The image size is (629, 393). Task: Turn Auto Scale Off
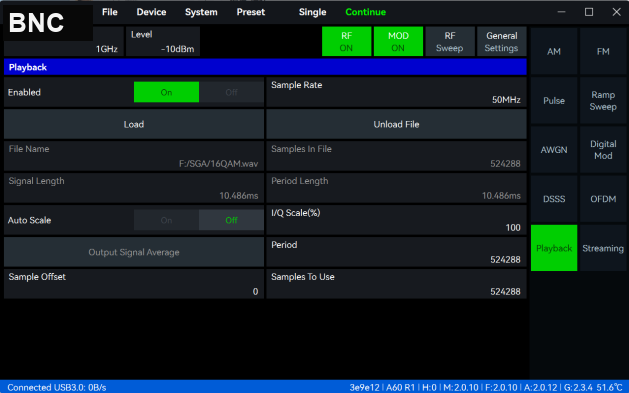(231, 220)
